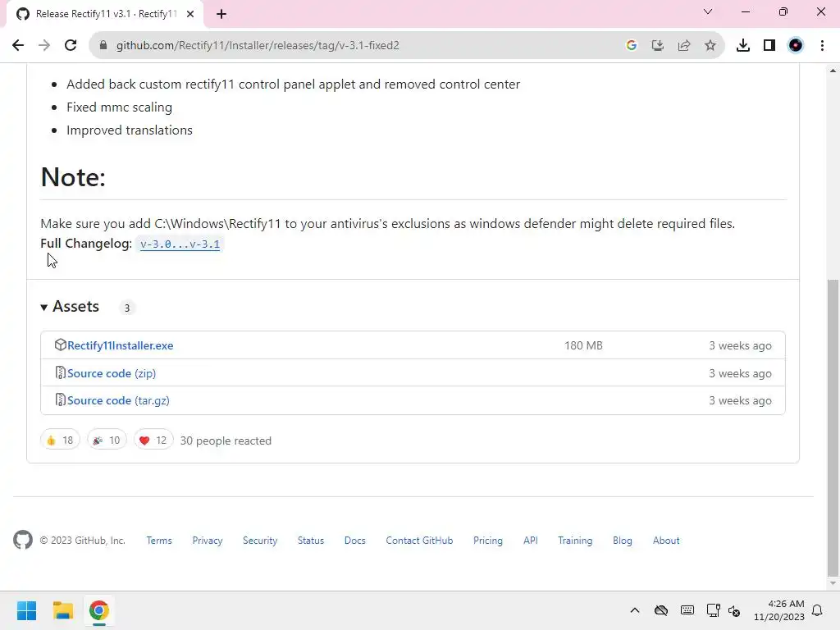Viewport: 840px width, 630px height.
Task: Click the scrollbar down arrow
Action: 833,583
